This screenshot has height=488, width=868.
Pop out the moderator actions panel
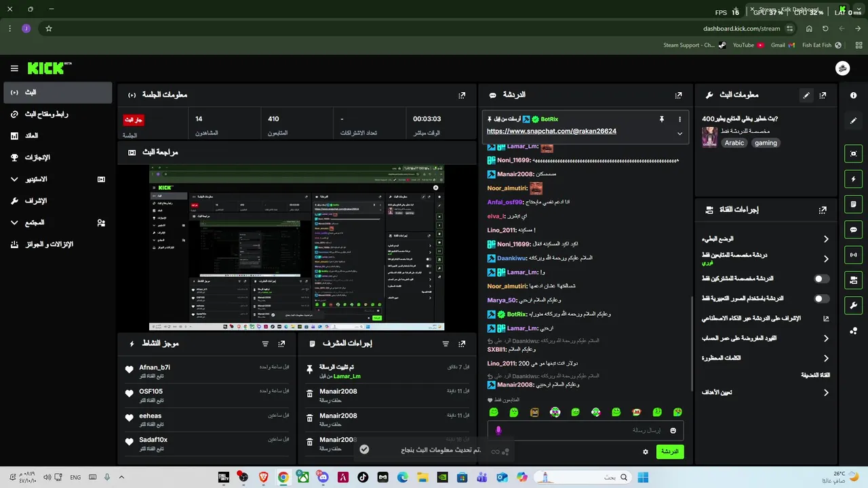pyautogui.click(x=462, y=344)
